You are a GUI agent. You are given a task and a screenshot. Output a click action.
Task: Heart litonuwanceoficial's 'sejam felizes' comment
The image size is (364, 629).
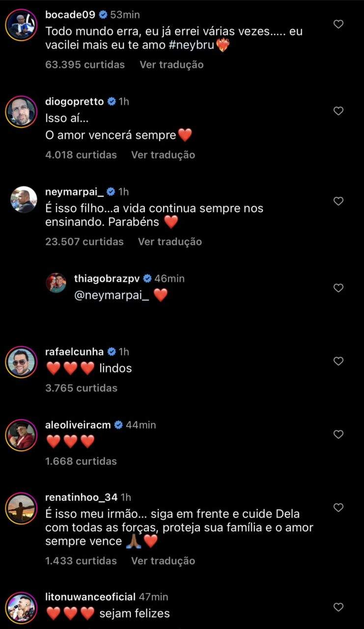[x=338, y=607]
